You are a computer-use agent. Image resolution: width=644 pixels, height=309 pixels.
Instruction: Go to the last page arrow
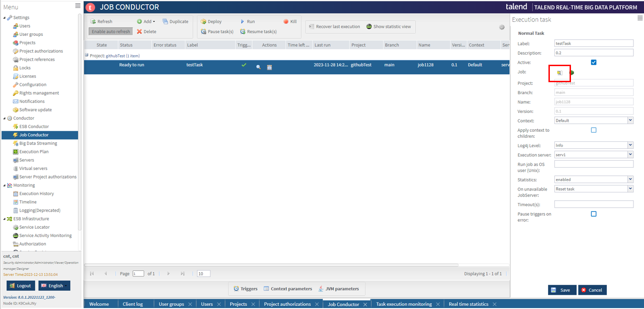182,274
